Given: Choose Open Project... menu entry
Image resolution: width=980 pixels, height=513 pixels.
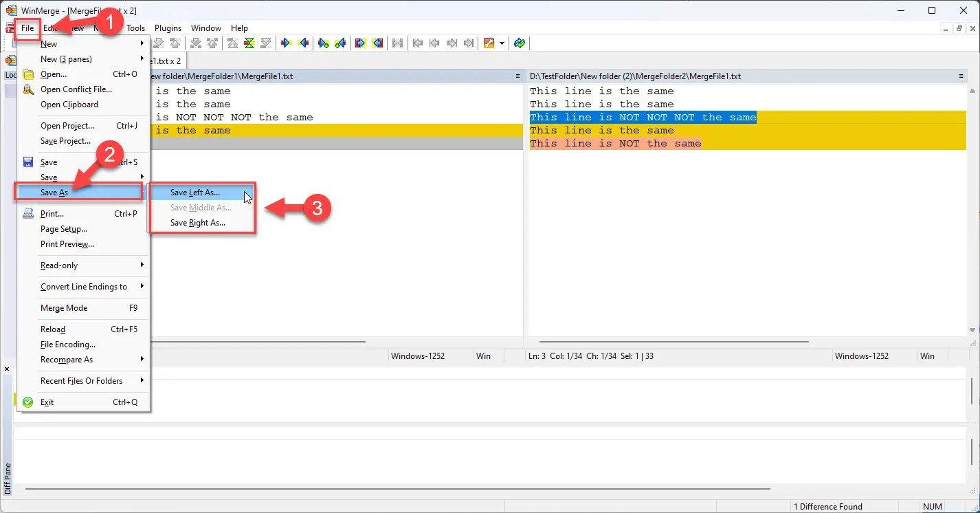Looking at the screenshot, I should tap(84, 126).
